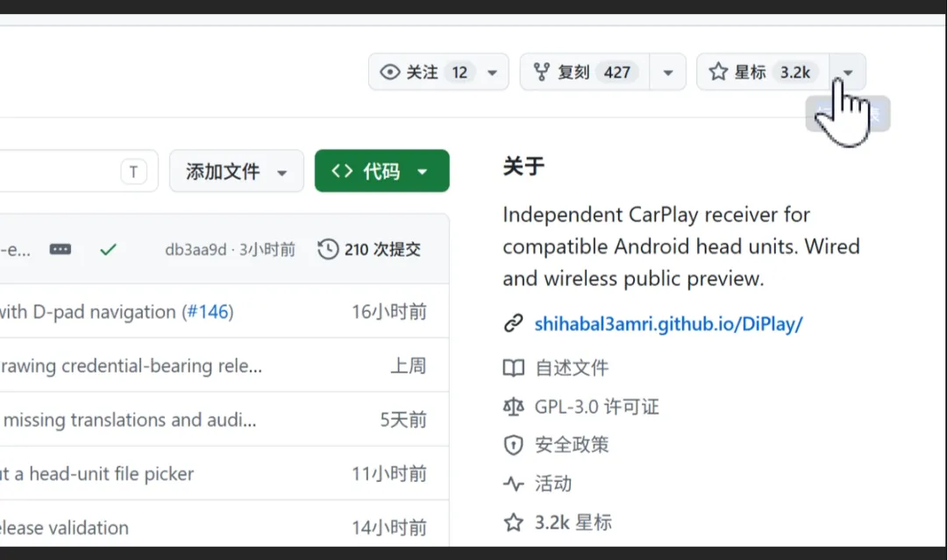Open commit hash db3aa9d

(x=195, y=249)
